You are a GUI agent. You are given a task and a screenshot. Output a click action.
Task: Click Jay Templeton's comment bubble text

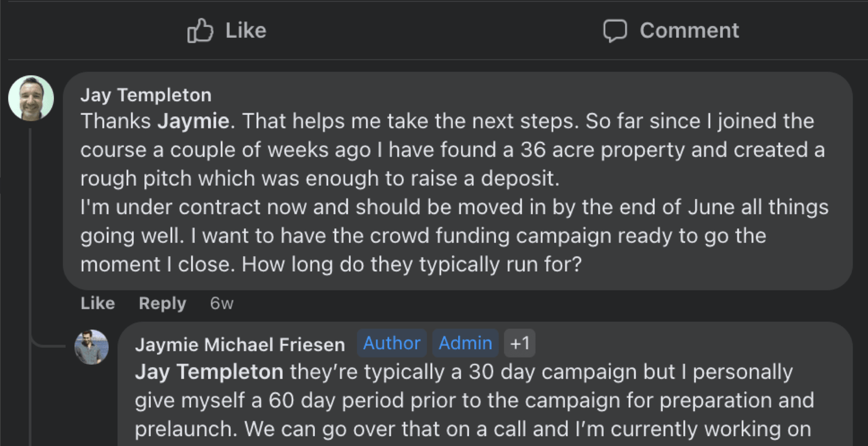454,193
